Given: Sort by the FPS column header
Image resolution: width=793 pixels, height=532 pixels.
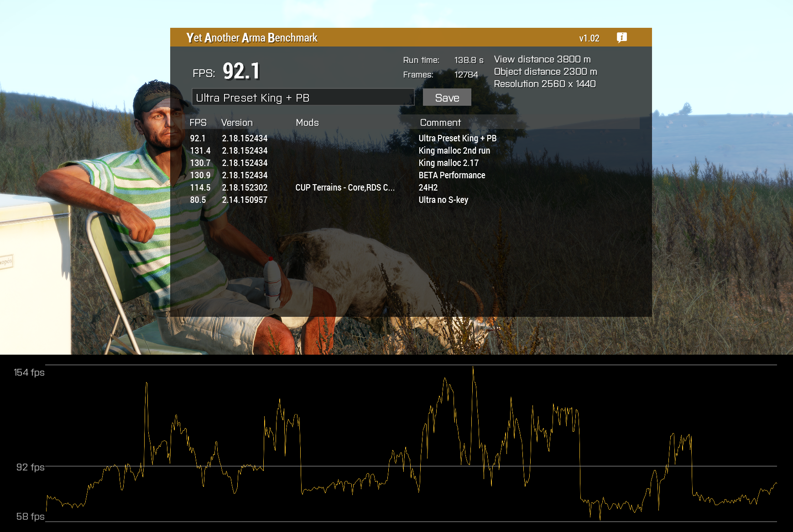Looking at the screenshot, I should 198,123.
